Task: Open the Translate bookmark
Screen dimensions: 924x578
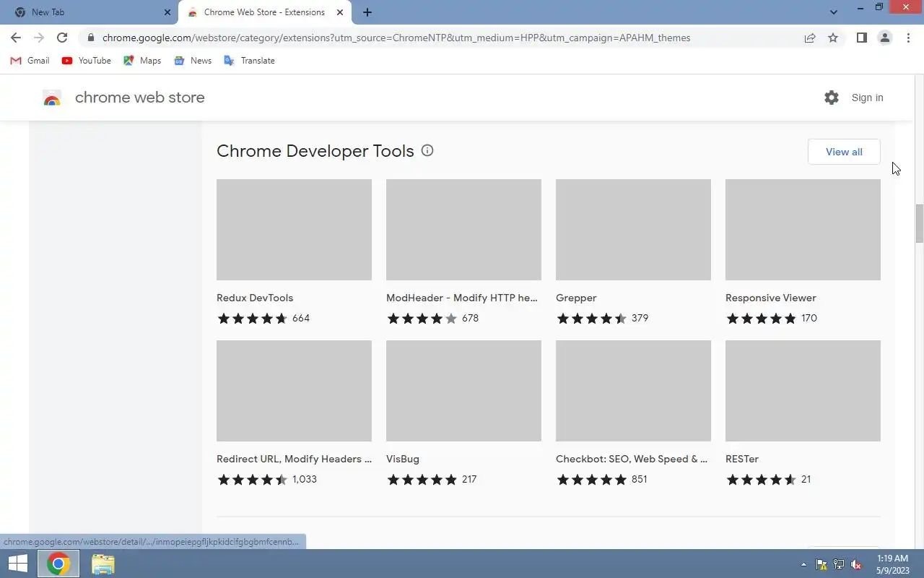Action: point(249,61)
